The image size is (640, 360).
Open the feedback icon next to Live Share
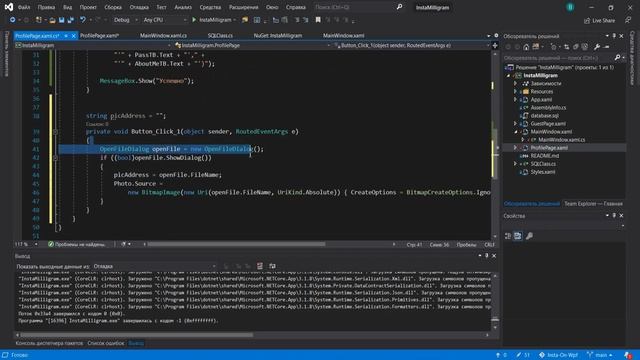(628, 20)
